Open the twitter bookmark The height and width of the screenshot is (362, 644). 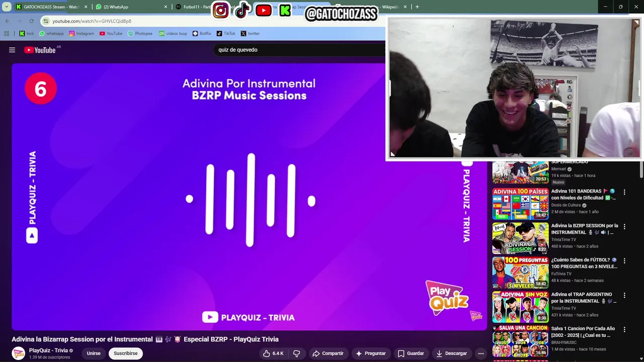(x=250, y=34)
